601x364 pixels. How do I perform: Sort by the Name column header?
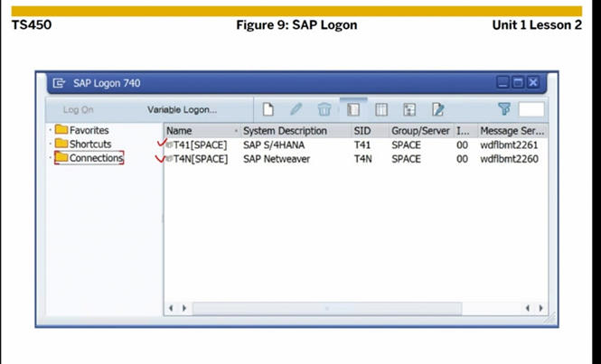pyautogui.click(x=202, y=131)
